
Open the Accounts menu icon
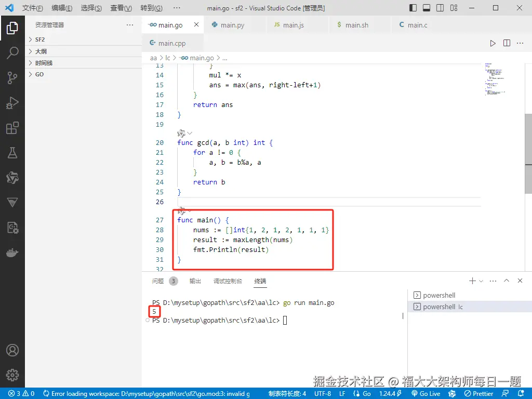tap(12, 350)
